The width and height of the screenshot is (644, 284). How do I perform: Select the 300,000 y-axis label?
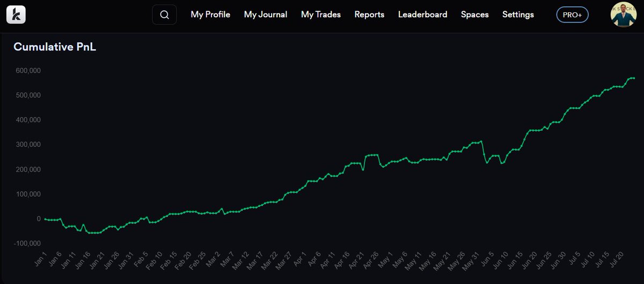tap(28, 145)
